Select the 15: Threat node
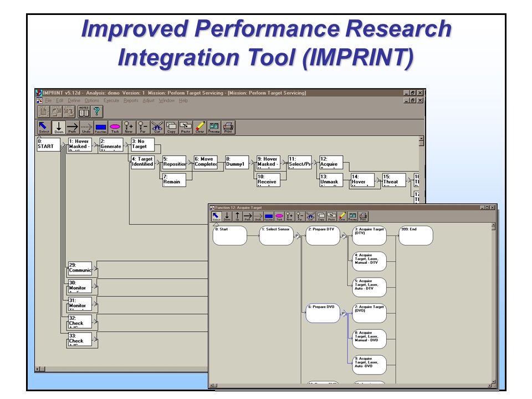The image size is (532, 399). pos(394,180)
